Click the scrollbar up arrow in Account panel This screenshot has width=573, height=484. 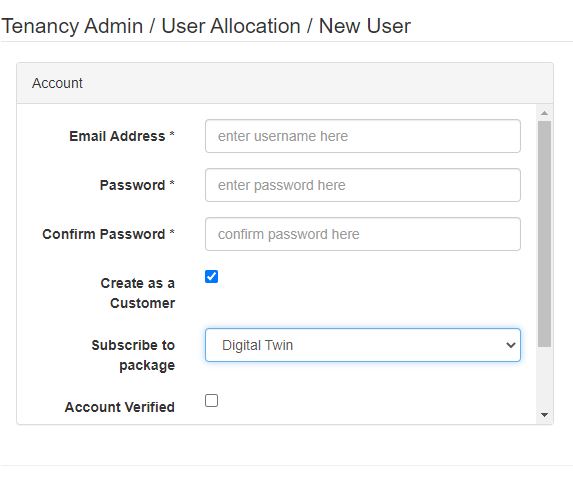click(x=544, y=113)
